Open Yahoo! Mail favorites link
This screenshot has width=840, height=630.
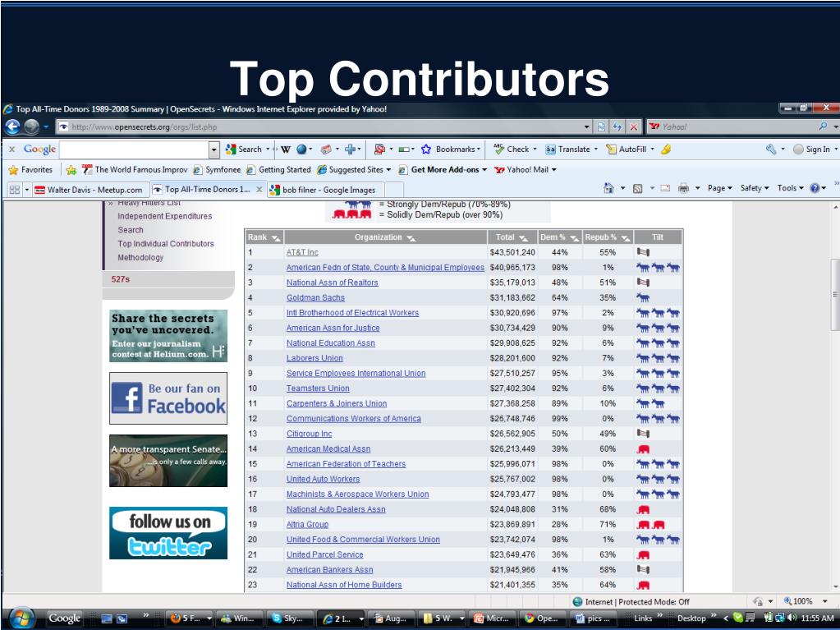pos(525,170)
